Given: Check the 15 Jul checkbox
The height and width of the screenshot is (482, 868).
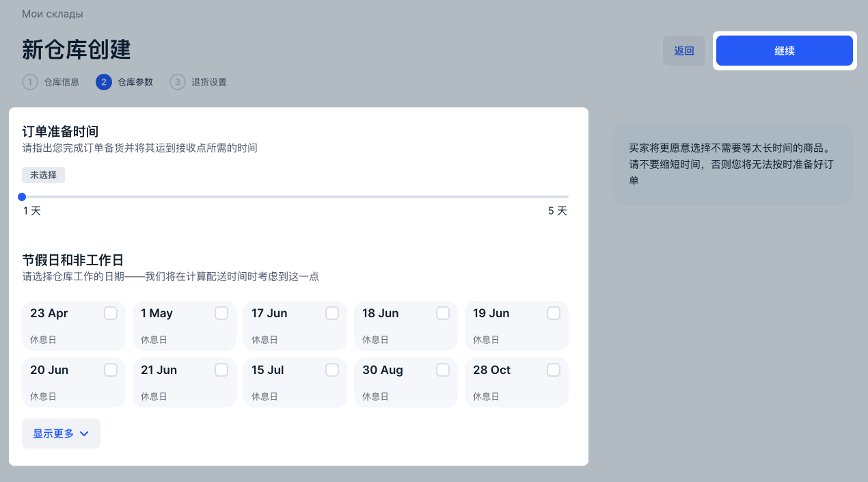Looking at the screenshot, I should coord(332,370).
